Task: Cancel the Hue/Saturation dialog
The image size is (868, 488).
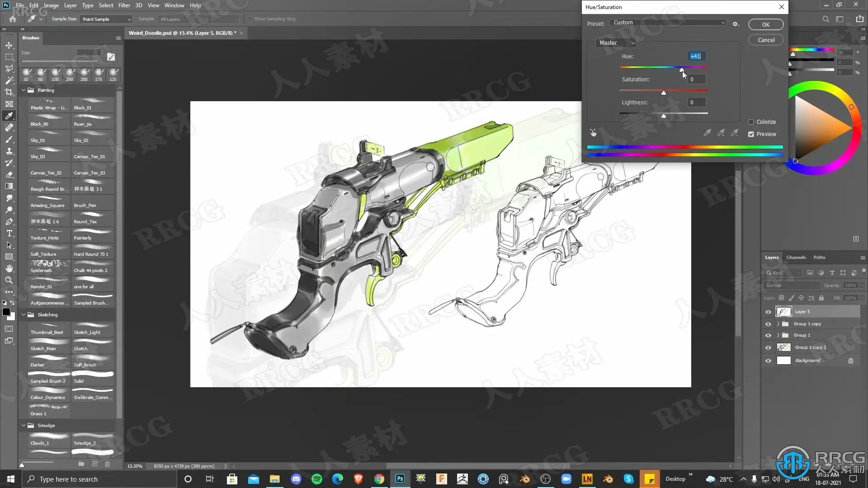Action: pyautogui.click(x=766, y=40)
